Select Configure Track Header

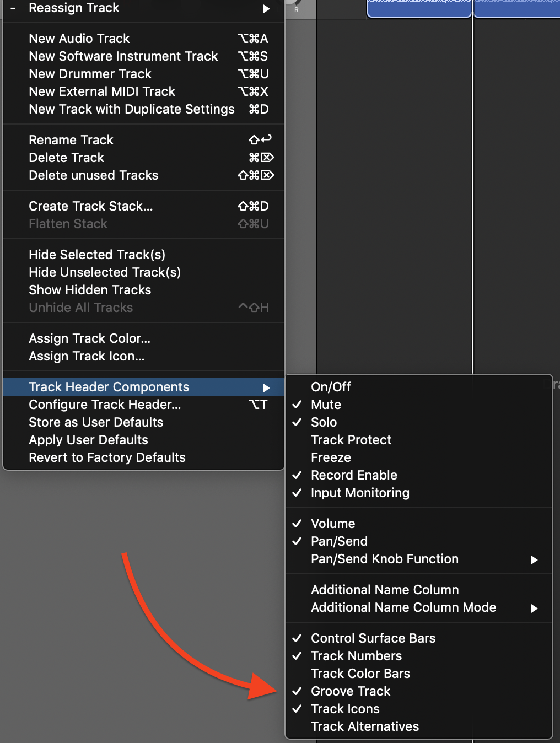click(105, 405)
